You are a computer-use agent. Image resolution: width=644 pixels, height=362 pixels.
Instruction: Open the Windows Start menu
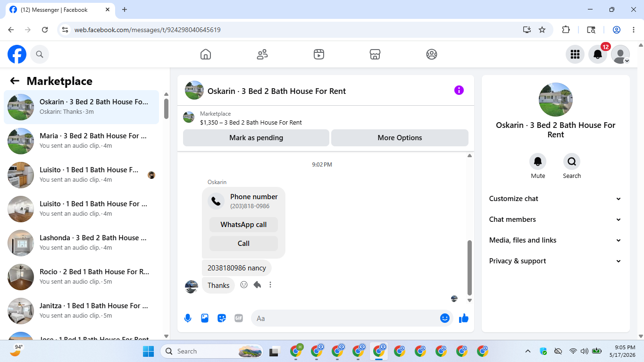tap(148, 351)
